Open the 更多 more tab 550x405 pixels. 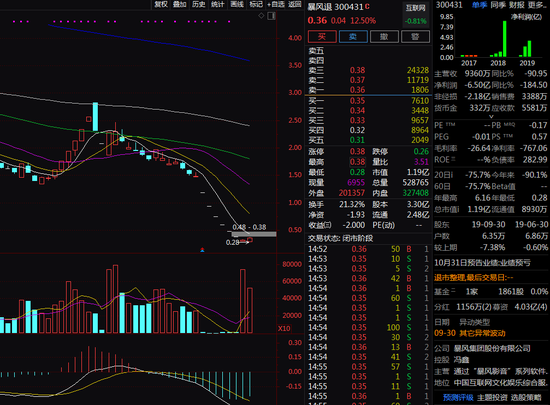[x=537, y=5]
